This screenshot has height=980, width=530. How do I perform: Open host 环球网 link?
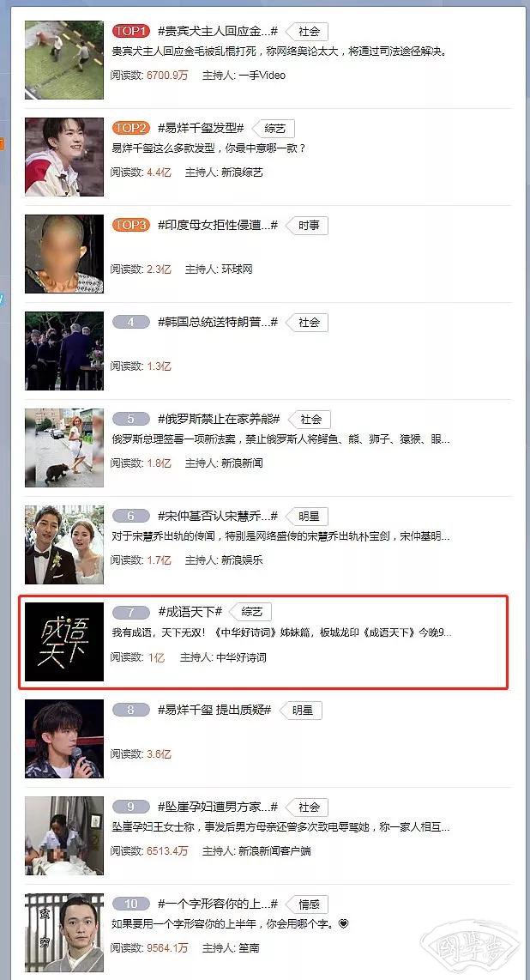click(x=237, y=269)
